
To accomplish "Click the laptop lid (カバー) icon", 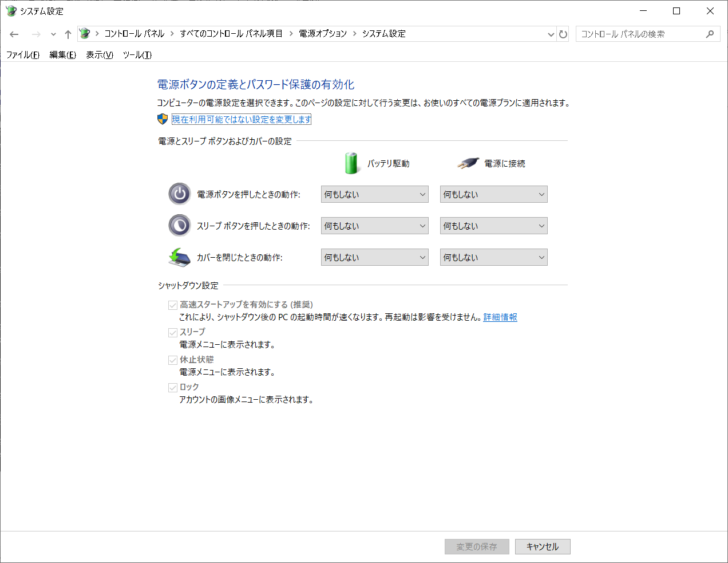I will [179, 257].
